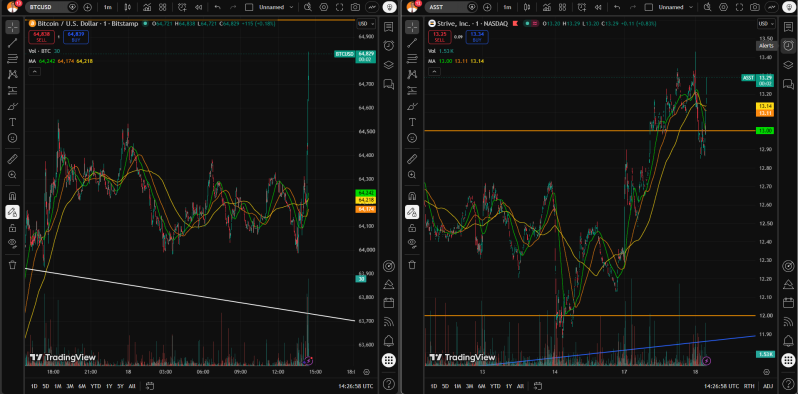Screen dimensions: 798x394
Task: Redo action on ASST chart
Action: 634,7
